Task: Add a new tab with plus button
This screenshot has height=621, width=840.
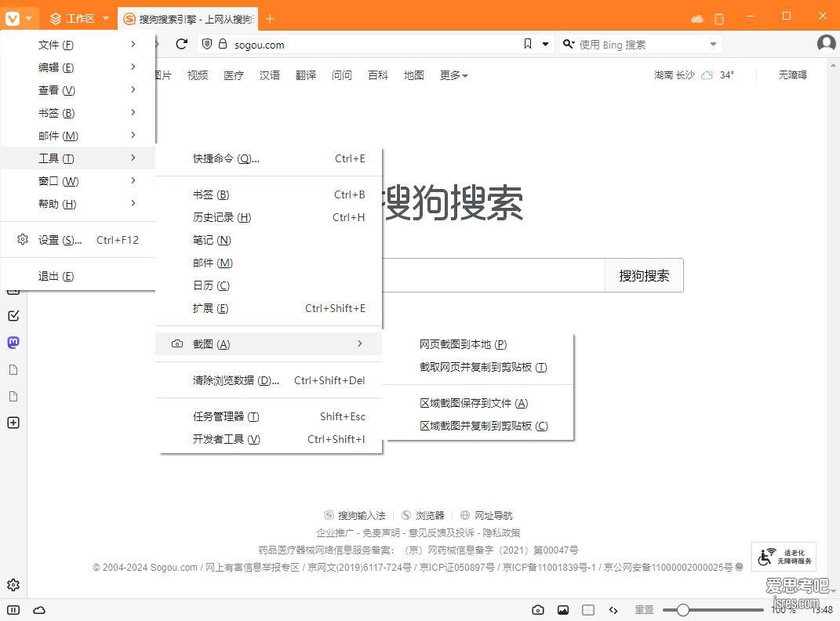Action: point(270,20)
